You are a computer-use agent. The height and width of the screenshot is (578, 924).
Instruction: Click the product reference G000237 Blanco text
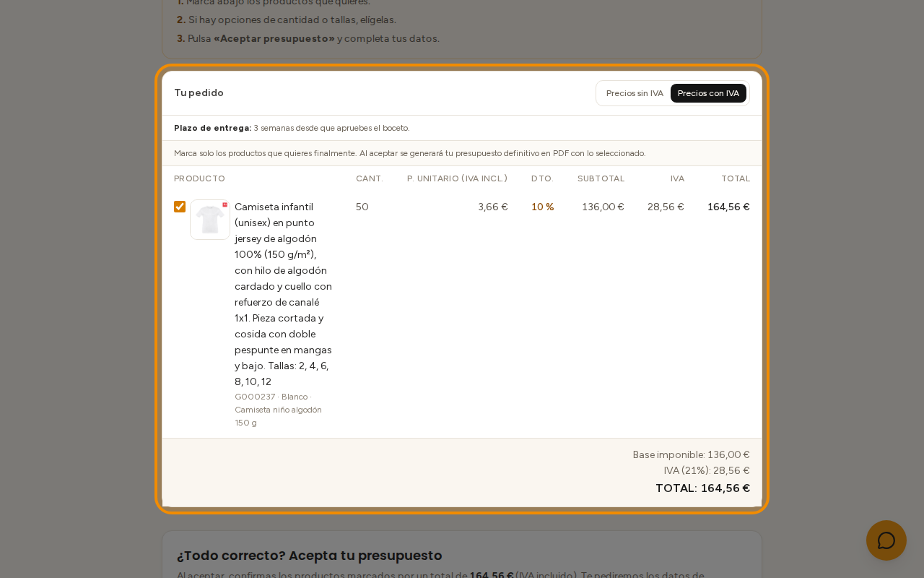(x=279, y=410)
